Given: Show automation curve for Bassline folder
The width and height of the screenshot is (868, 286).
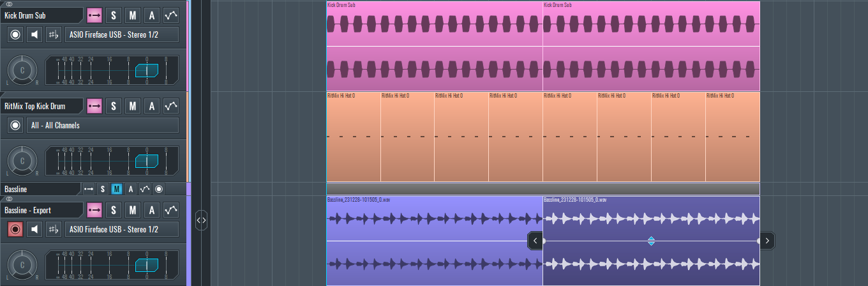Looking at the screenshot, I should coord(145,189).
